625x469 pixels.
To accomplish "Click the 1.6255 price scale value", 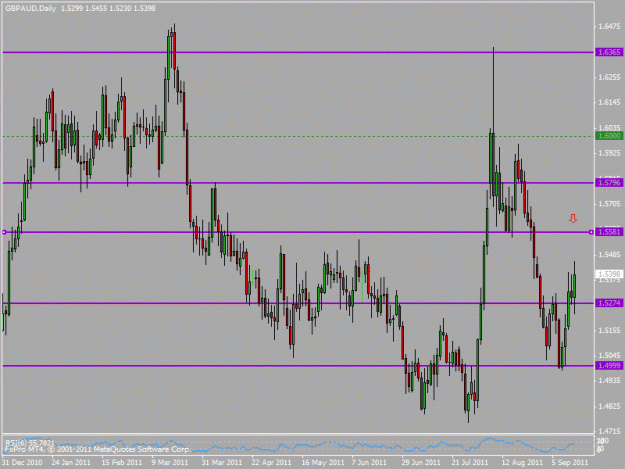I will [x=609, y=77].
